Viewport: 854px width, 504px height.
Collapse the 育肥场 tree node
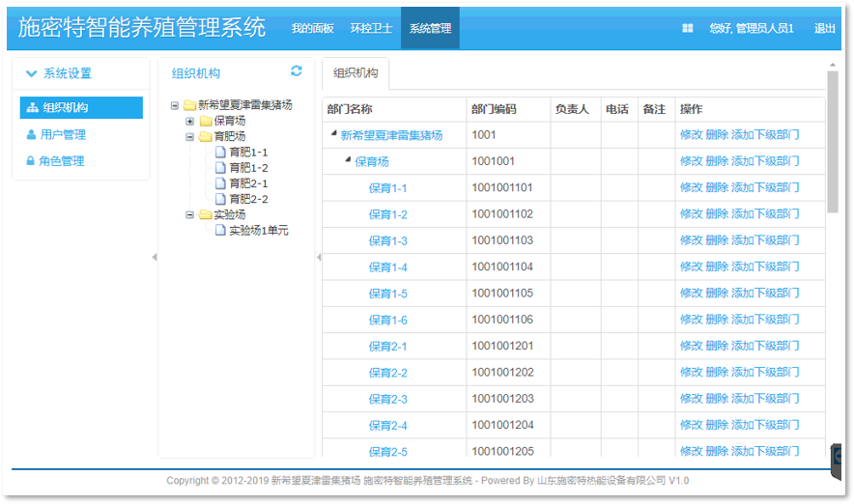pos(190,137)
